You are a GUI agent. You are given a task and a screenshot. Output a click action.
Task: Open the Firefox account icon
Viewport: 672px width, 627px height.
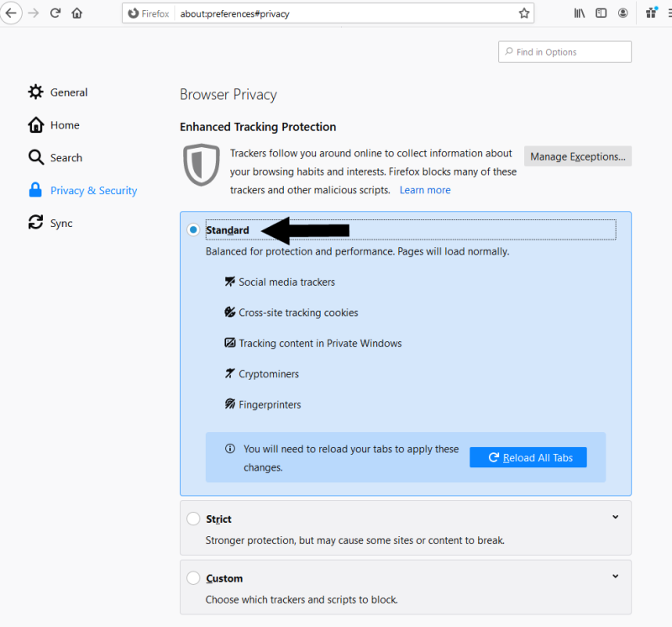click(622, 13)
